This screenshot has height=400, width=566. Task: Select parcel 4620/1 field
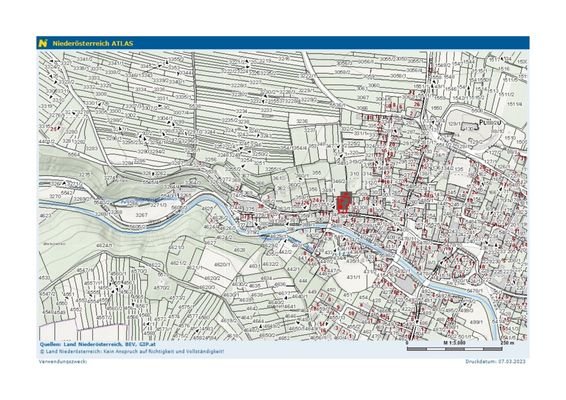222,264
